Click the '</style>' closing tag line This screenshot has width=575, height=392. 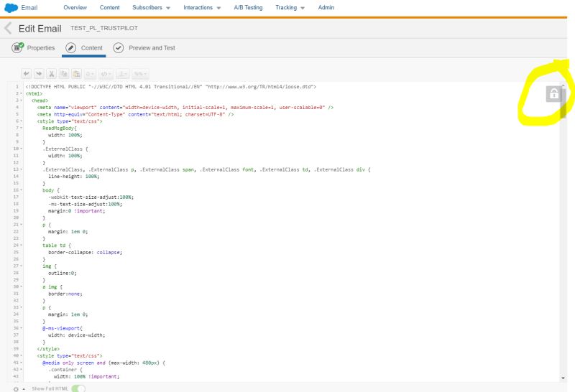[x=48, y=349]
